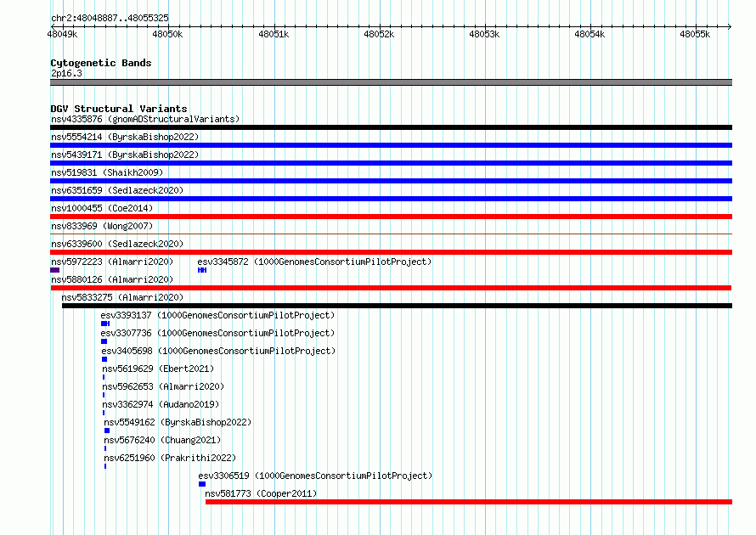Open nsv5549162 (ByrskaBishop2022) label
This screenshot has height=535, width=756.
pos(178,422)
